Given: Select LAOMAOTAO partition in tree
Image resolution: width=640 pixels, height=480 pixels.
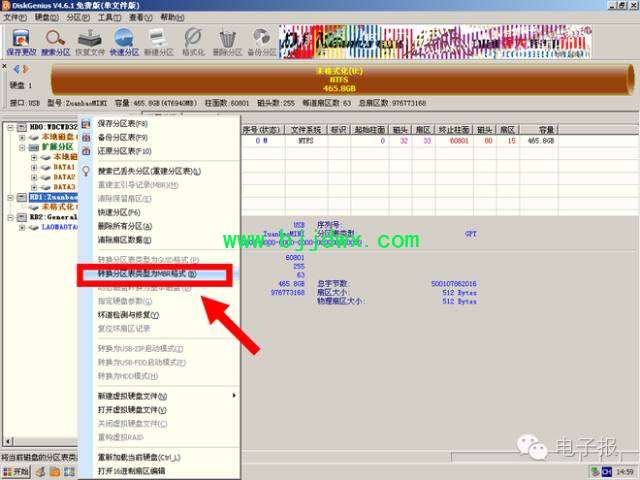Looking at the screenshot, I should pos(60,227).
